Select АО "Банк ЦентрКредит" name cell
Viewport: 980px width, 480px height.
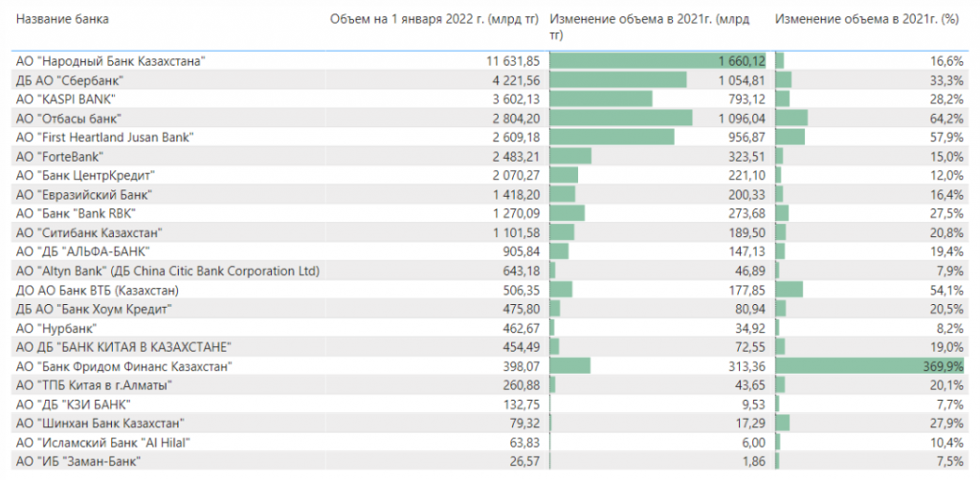[85, 175]
